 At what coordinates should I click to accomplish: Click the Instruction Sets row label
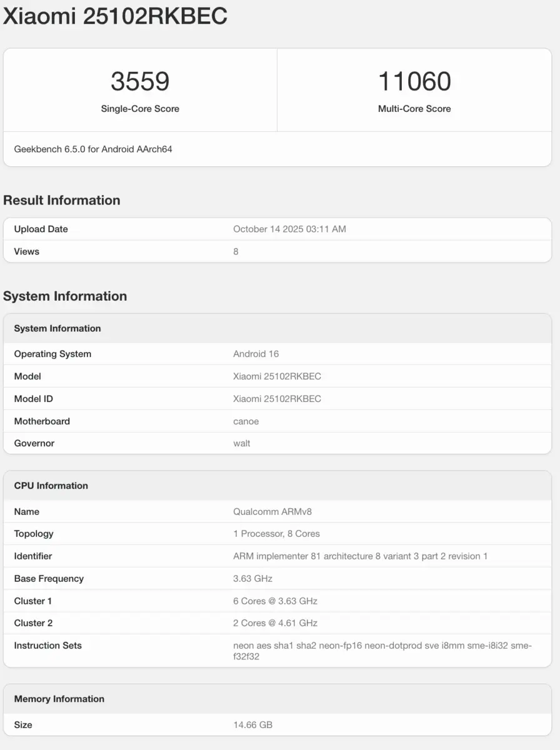tap(48, 646)
